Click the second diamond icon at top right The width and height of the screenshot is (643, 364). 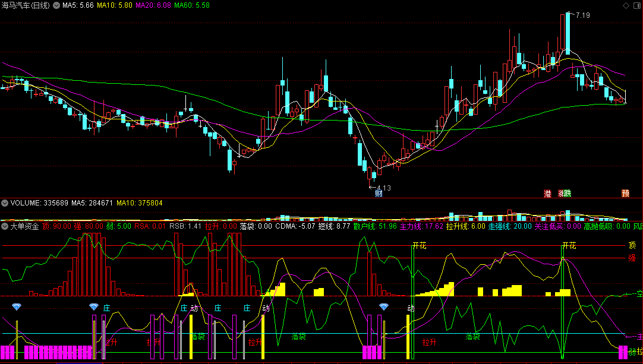point(636,5)
